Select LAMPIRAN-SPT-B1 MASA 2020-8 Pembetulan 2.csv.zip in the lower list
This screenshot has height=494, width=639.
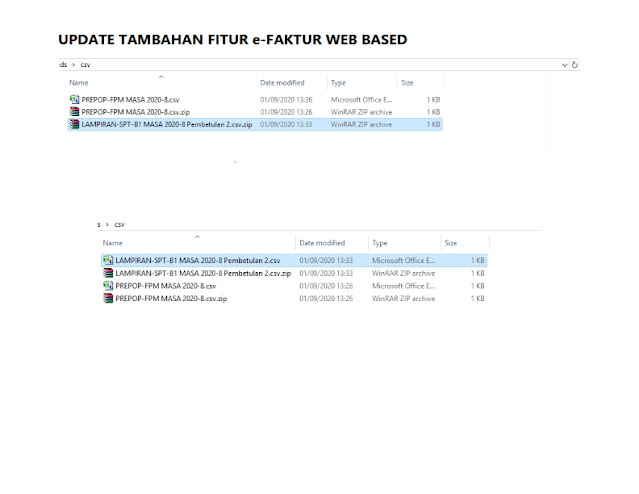203,273
